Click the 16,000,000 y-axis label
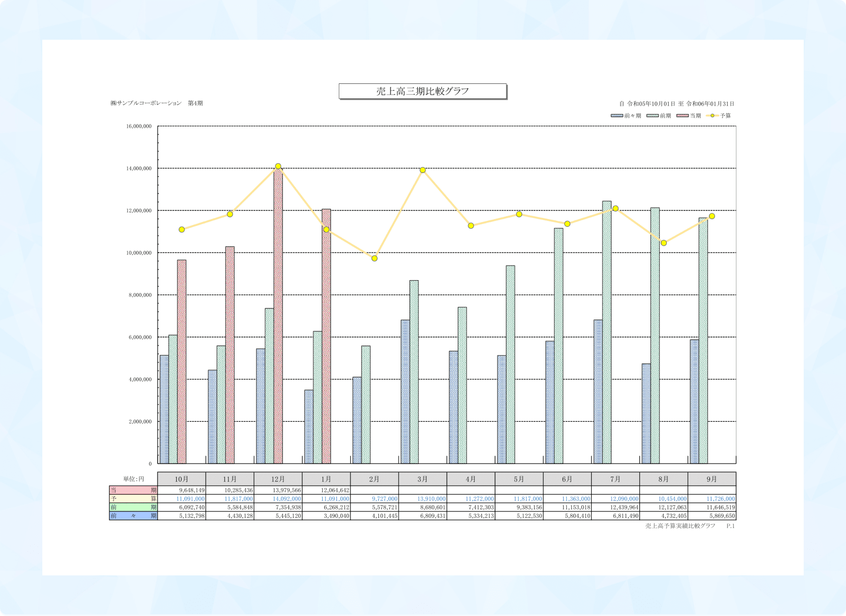This screenshot has height=616, width=846. click(x=139, y=126)
